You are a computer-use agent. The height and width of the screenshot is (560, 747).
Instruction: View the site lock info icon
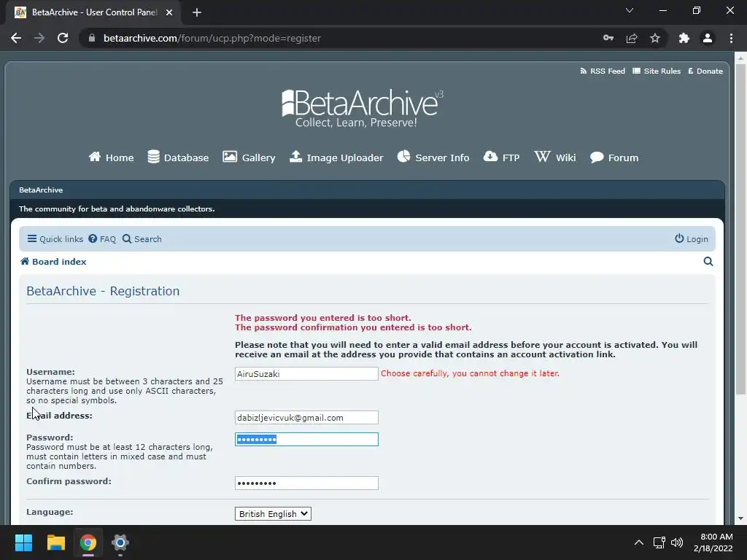92,38
